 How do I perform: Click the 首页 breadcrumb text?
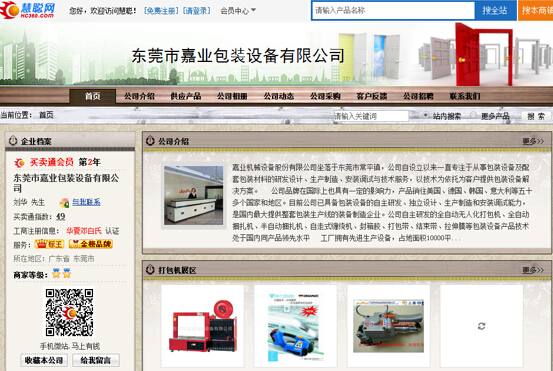click(x=46, y=115)
